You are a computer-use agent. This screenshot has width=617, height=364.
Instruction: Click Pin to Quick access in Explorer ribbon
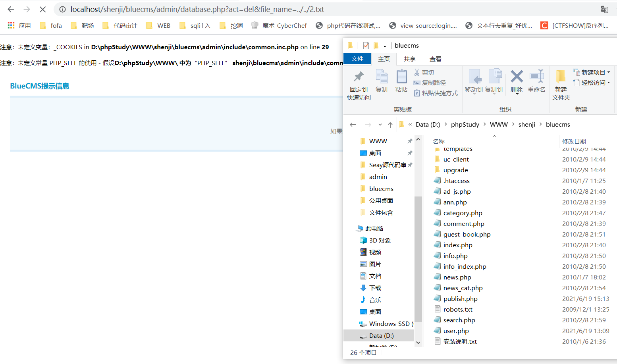pos(359,85)
